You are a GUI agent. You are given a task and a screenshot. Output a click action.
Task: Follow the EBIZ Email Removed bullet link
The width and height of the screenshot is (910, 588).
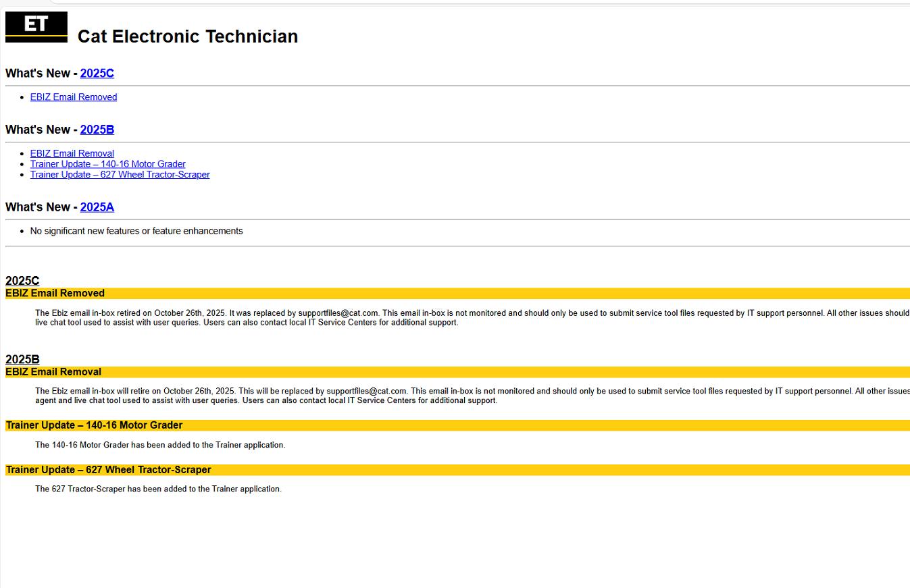[73, 97]
